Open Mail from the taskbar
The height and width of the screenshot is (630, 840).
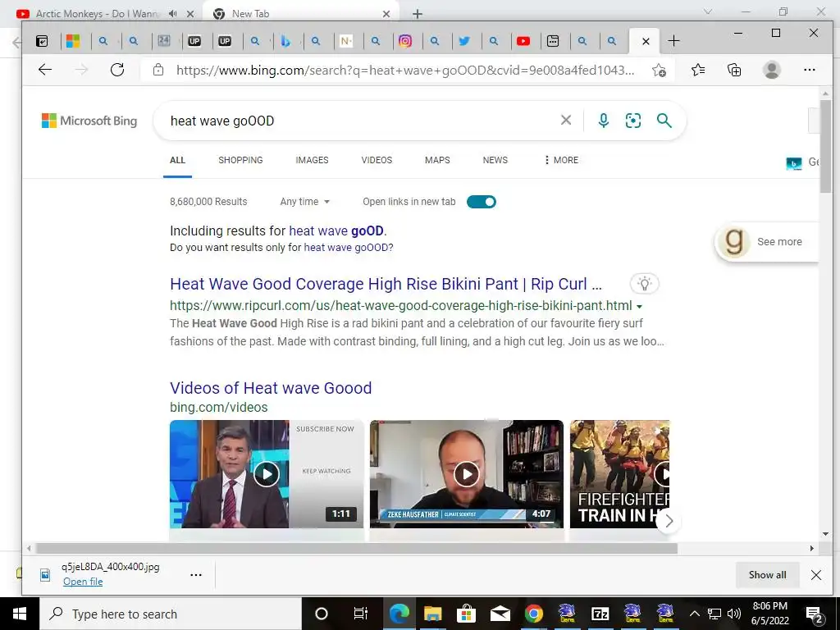click(500, 614)
